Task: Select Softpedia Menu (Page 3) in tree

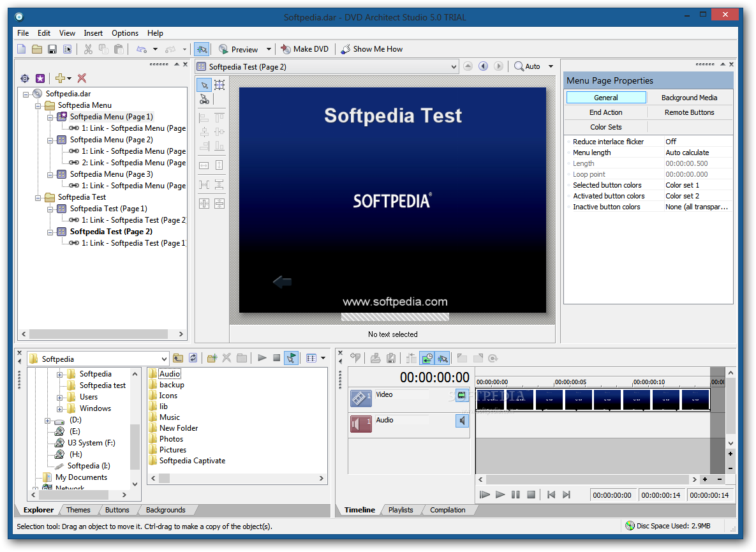Action: click(x=112, y=174)
